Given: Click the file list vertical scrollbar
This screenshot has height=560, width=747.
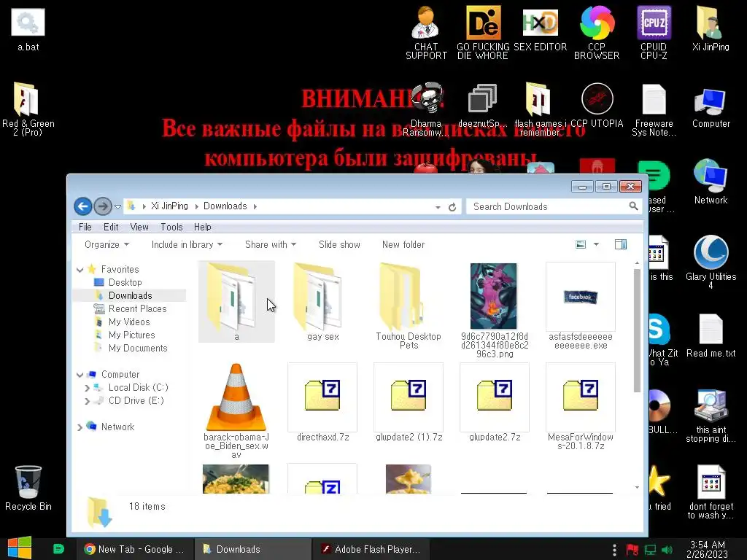Looking at the screenshot, I should point(637,330).
